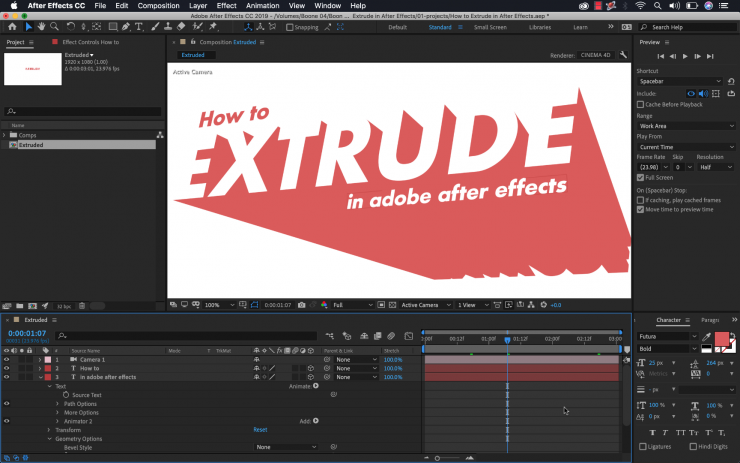
Task: Expand the Transform property group
Action: tap(50, 430)
